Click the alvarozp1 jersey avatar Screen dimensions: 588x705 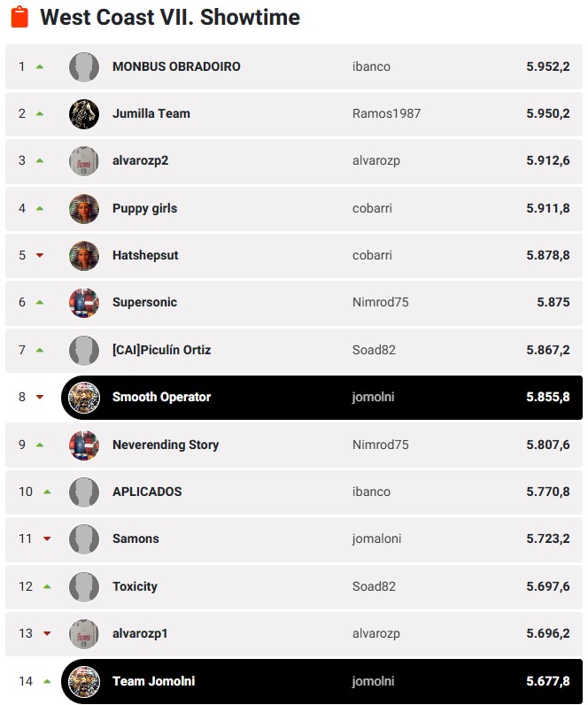[x=84, y=633]
